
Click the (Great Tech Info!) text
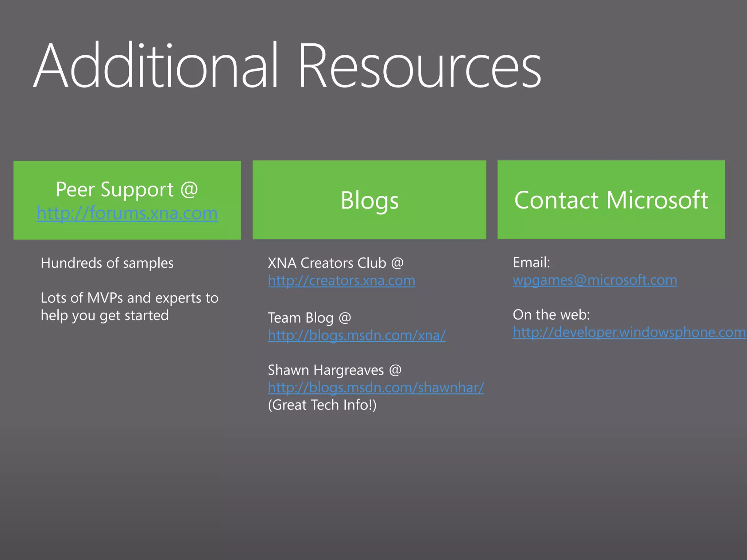point(322,405)
